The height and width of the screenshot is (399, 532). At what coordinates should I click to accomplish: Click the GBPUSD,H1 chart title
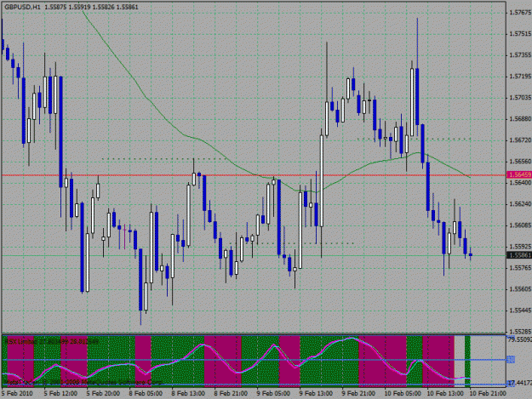pos(23,7)
